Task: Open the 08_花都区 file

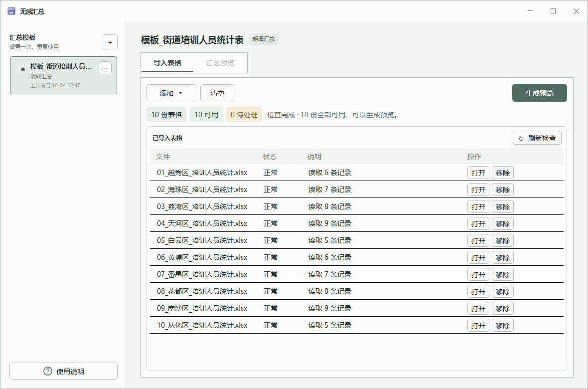Action: point(478,291)
